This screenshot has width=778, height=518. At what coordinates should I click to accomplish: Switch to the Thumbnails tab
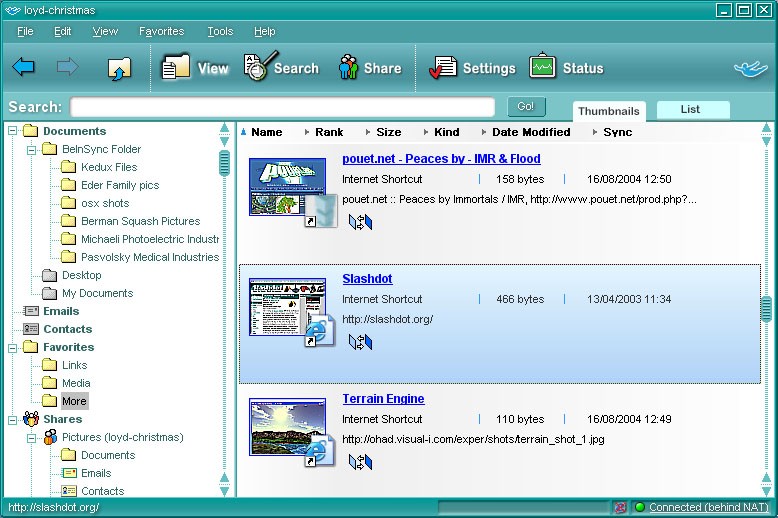[609, 111]
